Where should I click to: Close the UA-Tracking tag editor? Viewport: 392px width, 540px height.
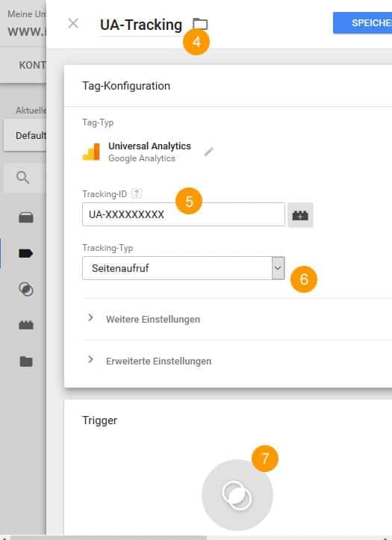[73, 24]
